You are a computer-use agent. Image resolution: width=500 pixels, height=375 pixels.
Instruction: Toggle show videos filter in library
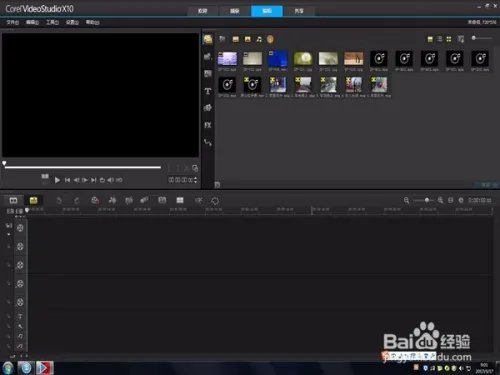click(x=236, y=39)
